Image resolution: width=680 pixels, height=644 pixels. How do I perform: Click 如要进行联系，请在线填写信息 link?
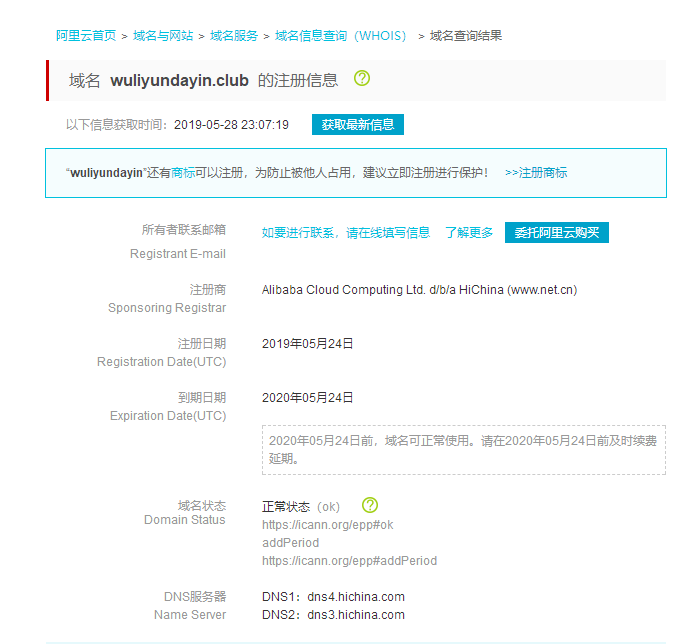pyautogui.click(x=346, y=233)
